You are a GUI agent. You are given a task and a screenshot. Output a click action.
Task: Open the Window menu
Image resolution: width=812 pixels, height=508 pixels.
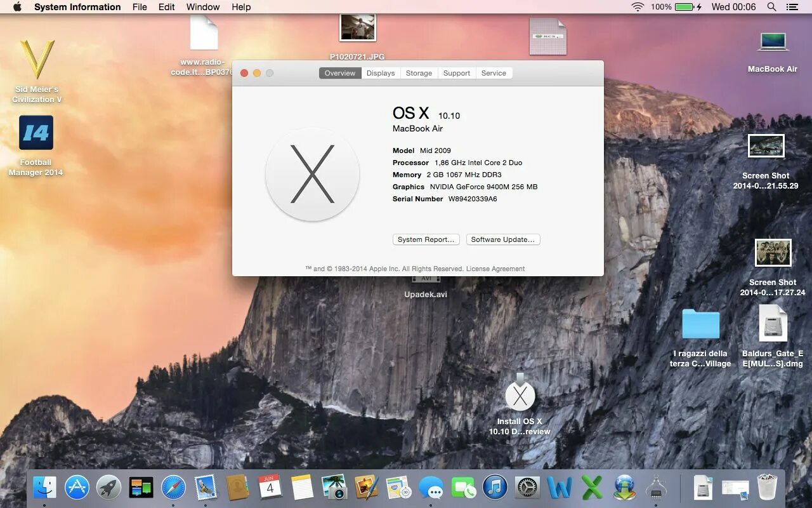[203, 7]
